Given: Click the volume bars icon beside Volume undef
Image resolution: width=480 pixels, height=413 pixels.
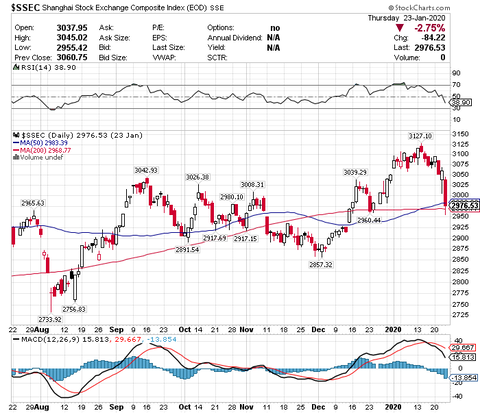Looking at the screenshot, I should (x=16, y=157).
